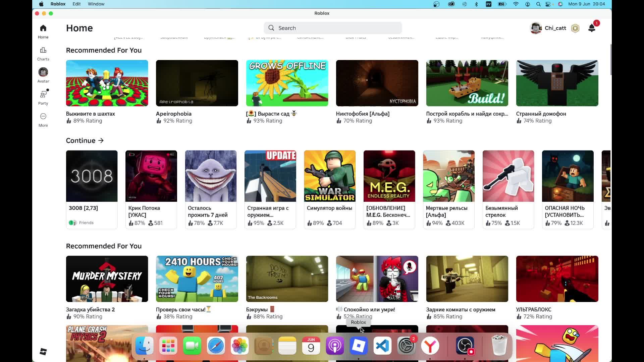Open the Edit menu
The image size is (644, 362).
click(76, 4)
